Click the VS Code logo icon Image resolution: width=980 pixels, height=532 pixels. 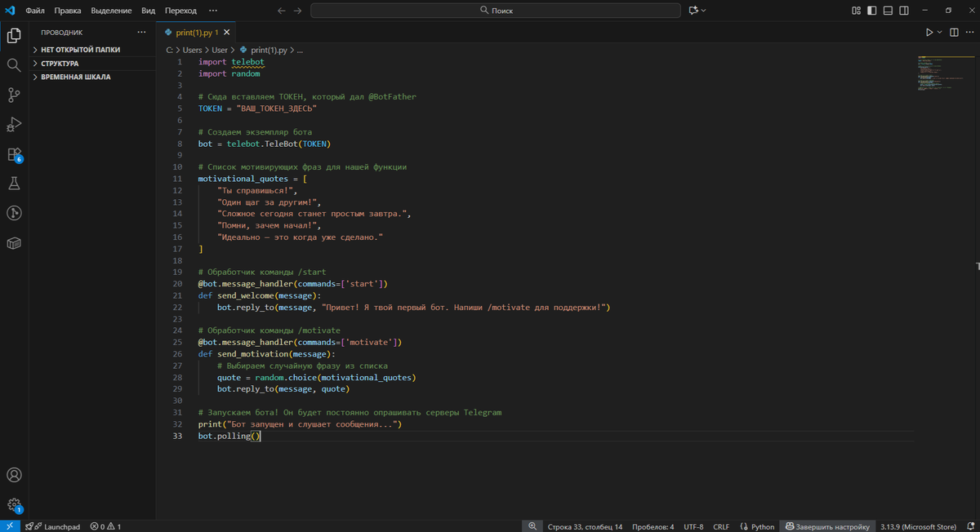coord(10,11)
